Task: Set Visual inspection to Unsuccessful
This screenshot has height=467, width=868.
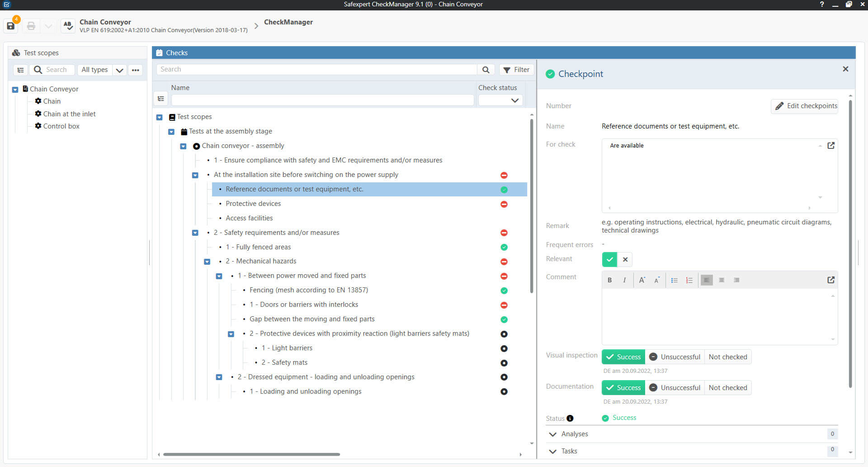Action: point(675,357)
